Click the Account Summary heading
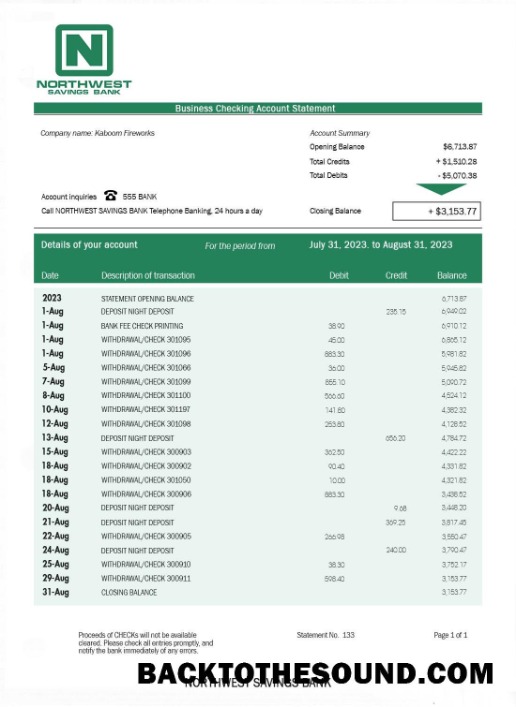Screen dimensions: 516x707 point(340,133)
